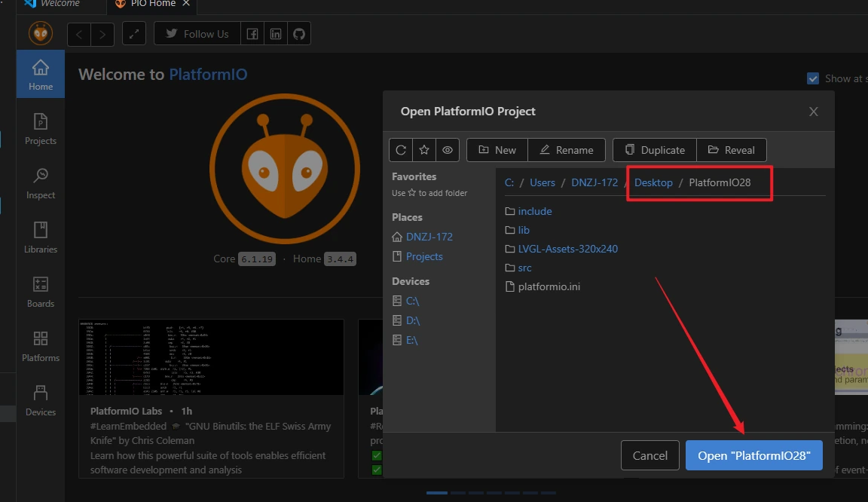Click the Core version 6.1.19 badge
The width and height of the screenshot is (868, 502).
pyautogui.click(x=257, y=259)
